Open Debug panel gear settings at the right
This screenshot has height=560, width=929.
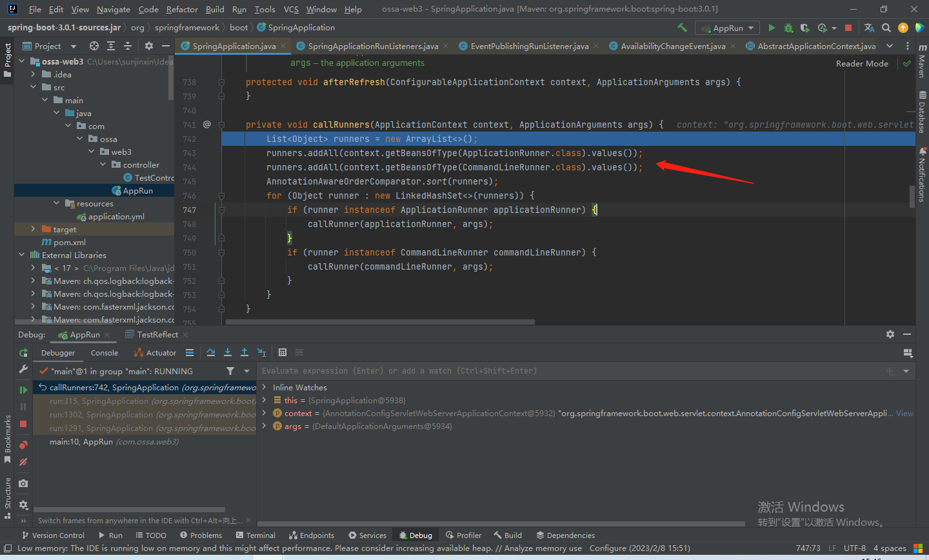890,334
